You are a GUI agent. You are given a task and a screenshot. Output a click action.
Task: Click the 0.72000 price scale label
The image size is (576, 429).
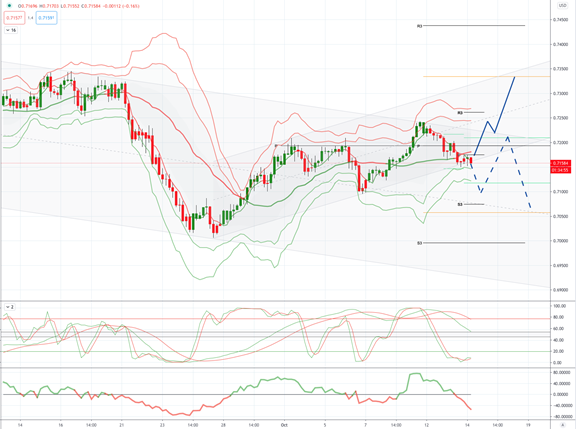tap(561, 143)
